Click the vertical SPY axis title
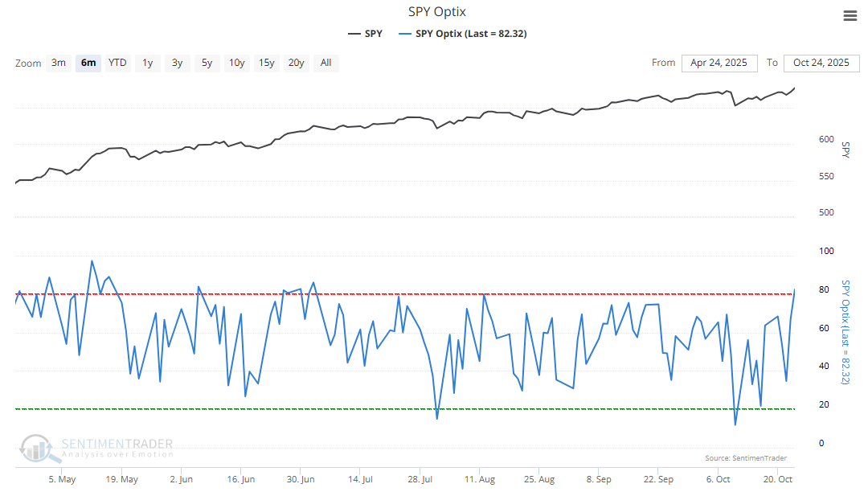This screenshot has height=492, width=868. 845,150
